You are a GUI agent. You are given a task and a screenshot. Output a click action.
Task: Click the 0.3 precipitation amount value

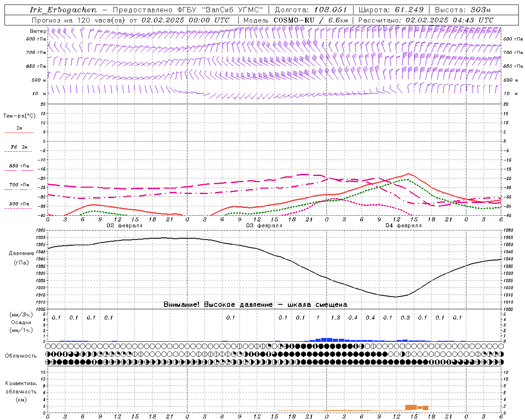click(x=405, y=317)
